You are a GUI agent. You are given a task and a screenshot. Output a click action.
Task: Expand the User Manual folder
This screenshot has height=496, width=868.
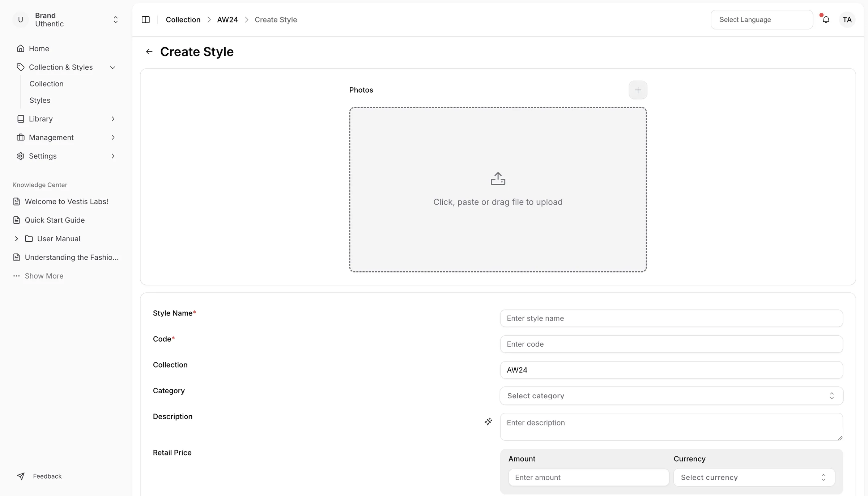[16, 239]
